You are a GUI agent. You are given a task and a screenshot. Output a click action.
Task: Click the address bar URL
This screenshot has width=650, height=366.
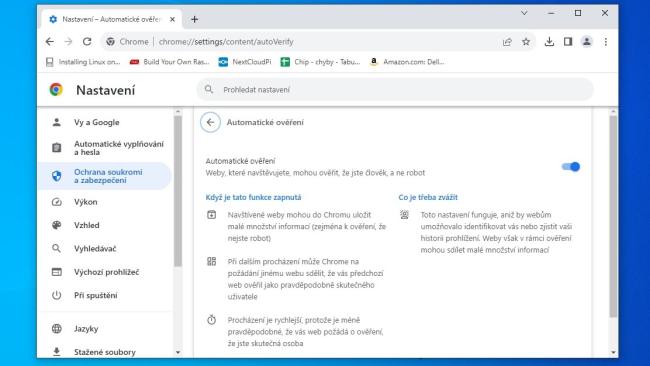coord(226,41)
